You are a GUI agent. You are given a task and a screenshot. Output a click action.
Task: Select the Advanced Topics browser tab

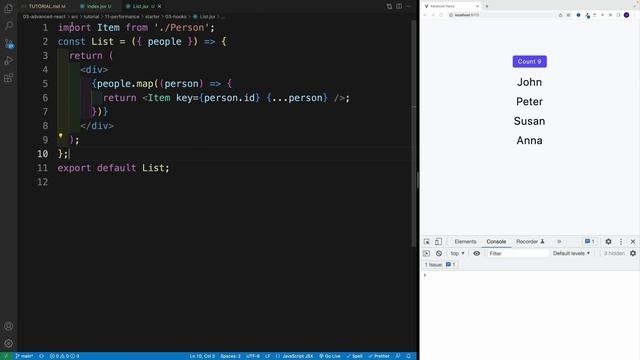(x=451, y=6)
